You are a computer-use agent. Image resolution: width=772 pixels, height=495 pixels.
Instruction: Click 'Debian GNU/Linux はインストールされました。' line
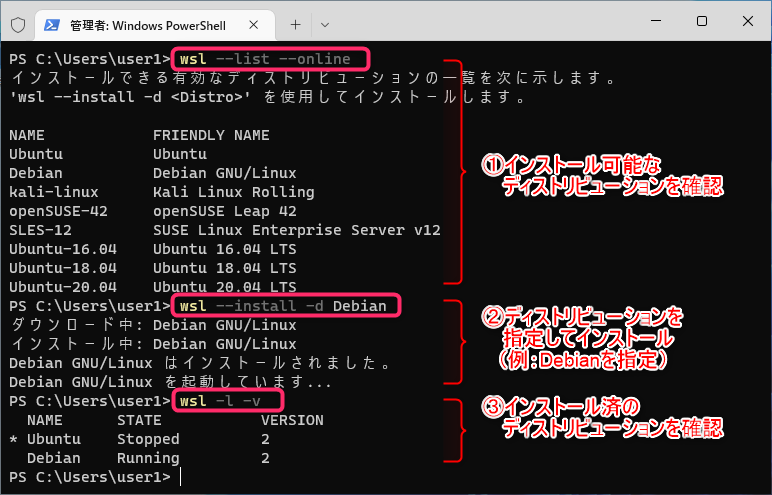[201, 363]
